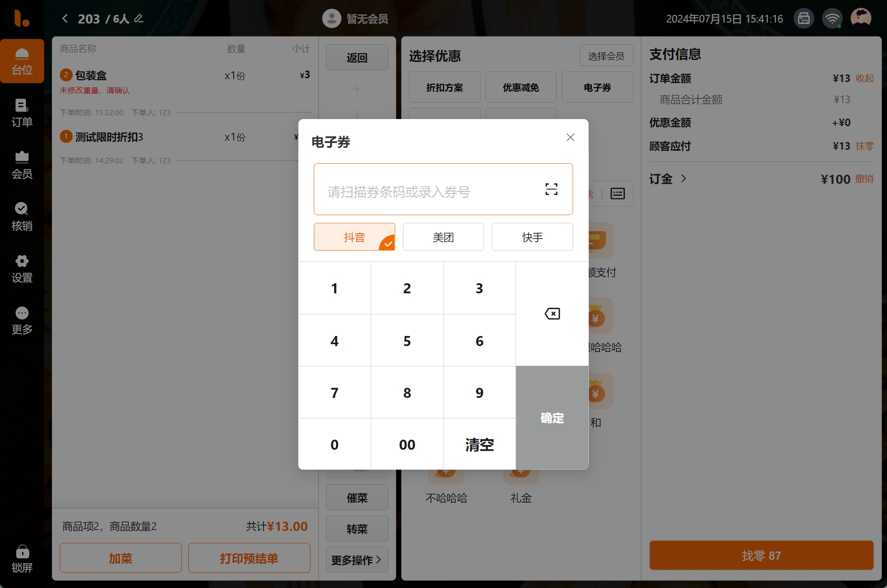Select 美团 coupon platform
The width and height of the screenshot is (887, 588).
point(443,237)
